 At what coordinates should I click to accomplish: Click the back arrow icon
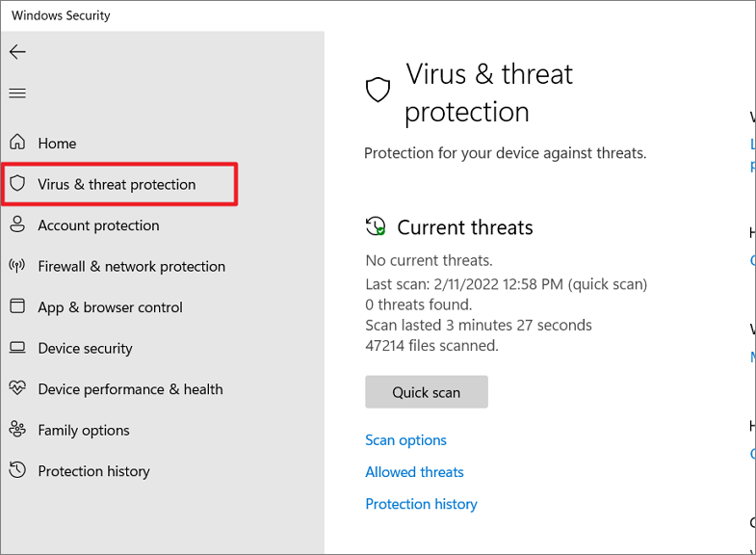[x=17, y=52]
